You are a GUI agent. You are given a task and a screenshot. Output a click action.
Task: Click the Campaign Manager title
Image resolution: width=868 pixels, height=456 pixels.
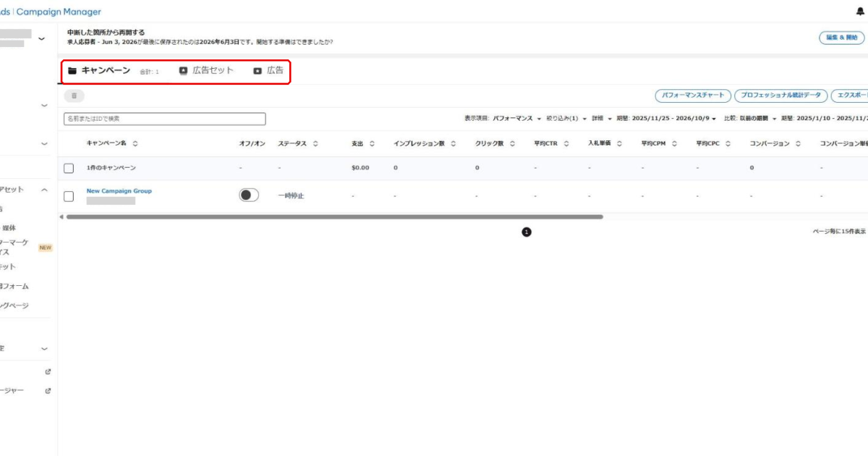pyautogui.click(x=59, y=12)
